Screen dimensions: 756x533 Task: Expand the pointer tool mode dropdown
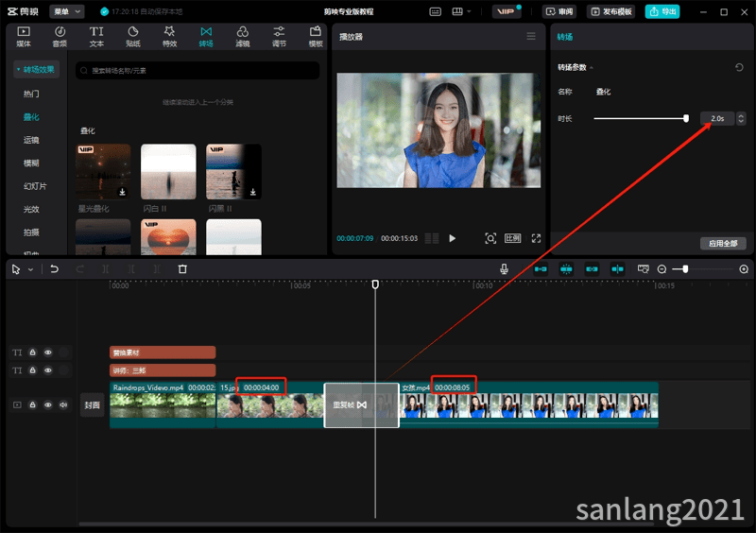30,269
